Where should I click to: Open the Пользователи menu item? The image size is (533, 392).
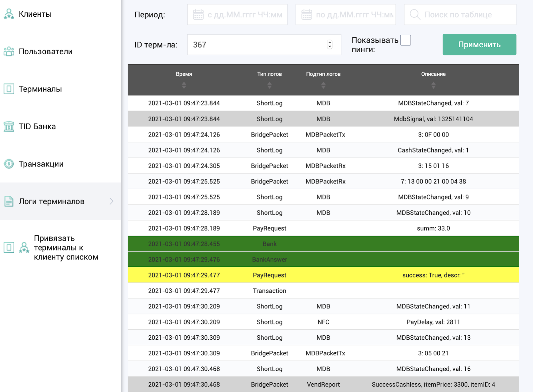tap(61, 51)
